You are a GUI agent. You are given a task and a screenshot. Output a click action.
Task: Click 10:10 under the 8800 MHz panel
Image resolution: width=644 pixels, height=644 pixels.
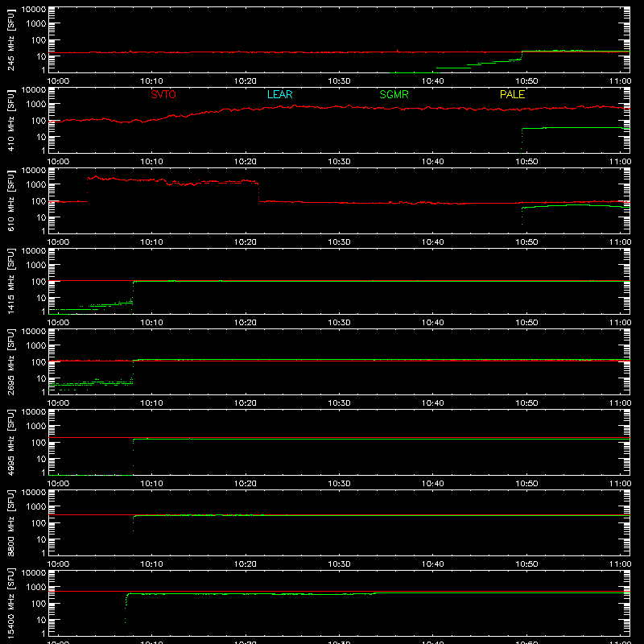(x=152, y=564)
